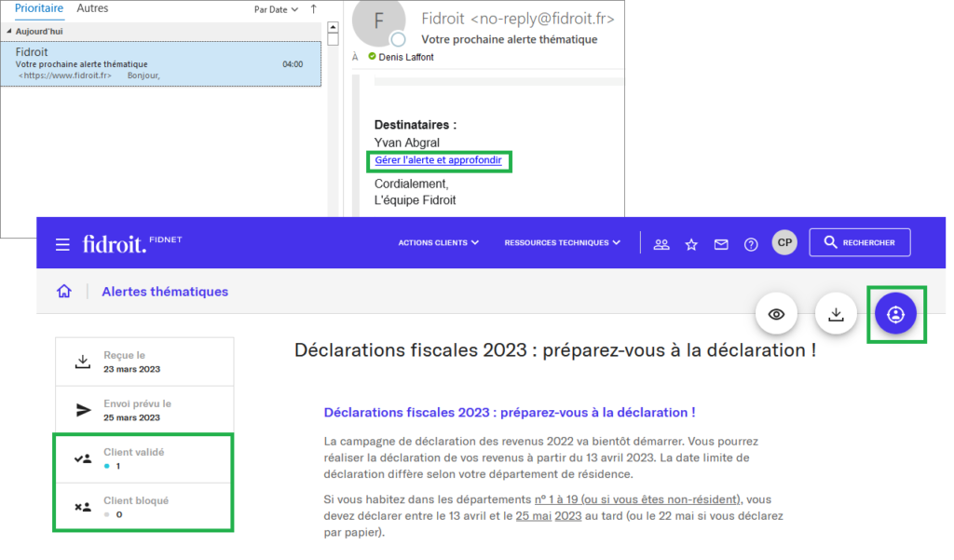Image resolution: width=954 pixels, height=560 pixels.
Task: Collapse the Aujourd'hui group header
Action: (x=9, y=31)
